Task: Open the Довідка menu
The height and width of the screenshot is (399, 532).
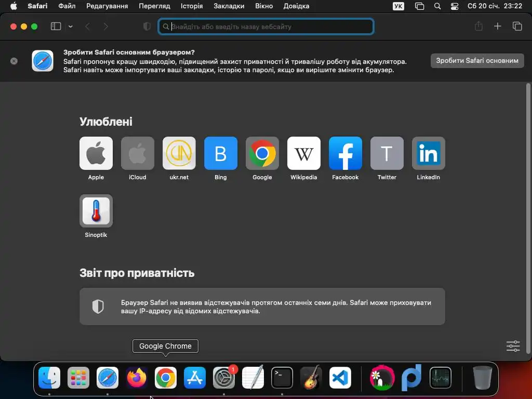Action: coord(296,6)
